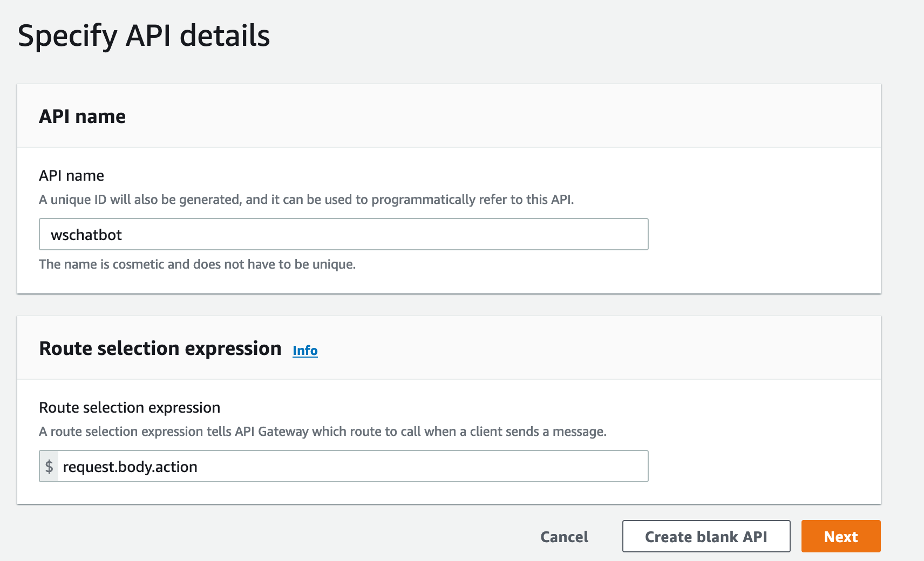The height and width of the screenshot is (561, 924).
Task: Click the bold API name section heading
Action: [82, 117]
